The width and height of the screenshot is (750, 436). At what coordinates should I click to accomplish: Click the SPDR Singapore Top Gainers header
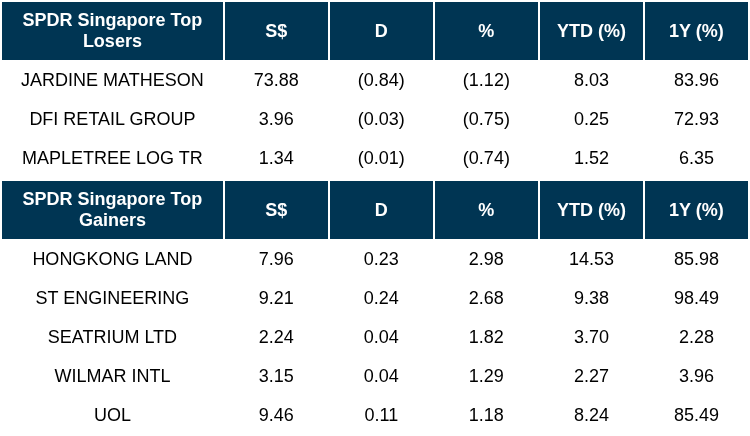pos(112,210)
